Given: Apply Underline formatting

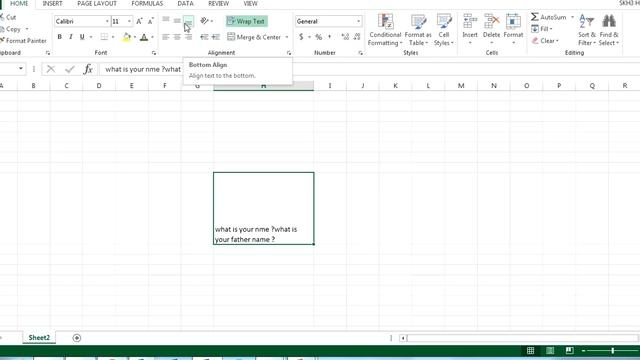Looking at the screenshot, I should click(82, 37).
